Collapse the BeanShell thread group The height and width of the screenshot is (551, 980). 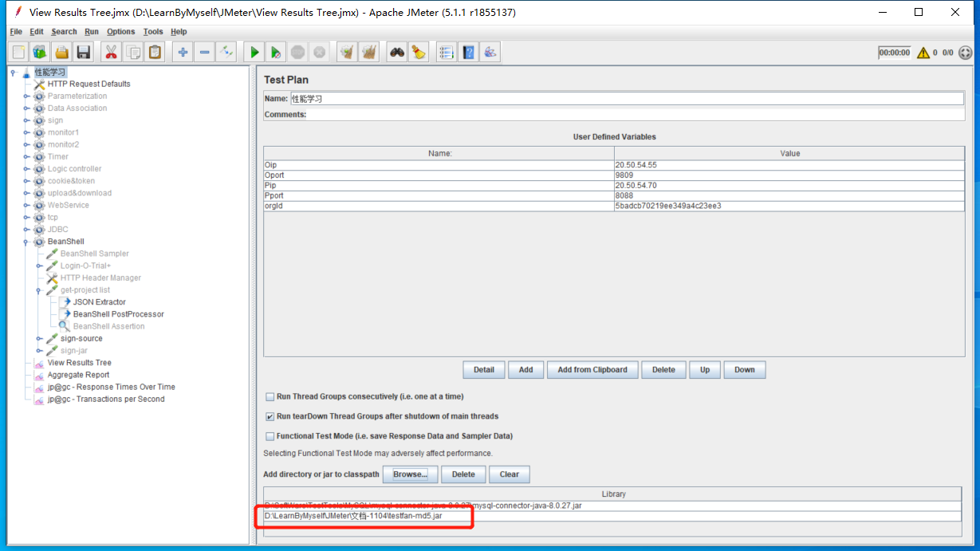(26, 242)
